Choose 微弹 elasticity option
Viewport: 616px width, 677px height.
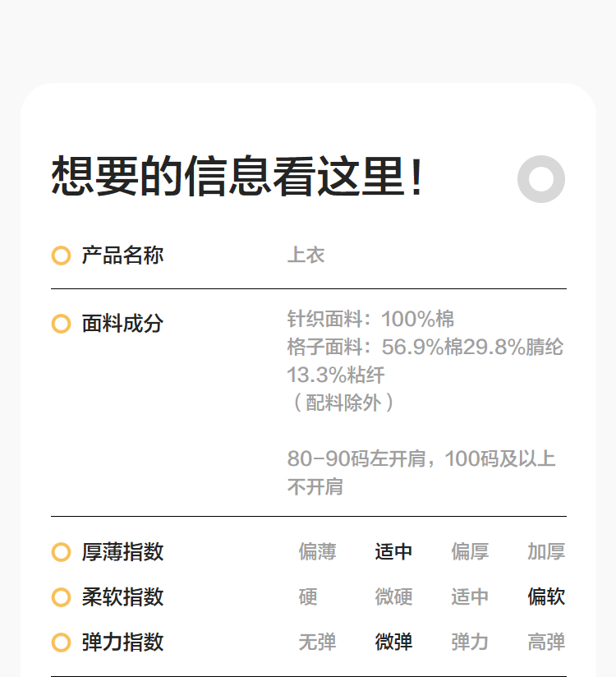pos(393,642)
